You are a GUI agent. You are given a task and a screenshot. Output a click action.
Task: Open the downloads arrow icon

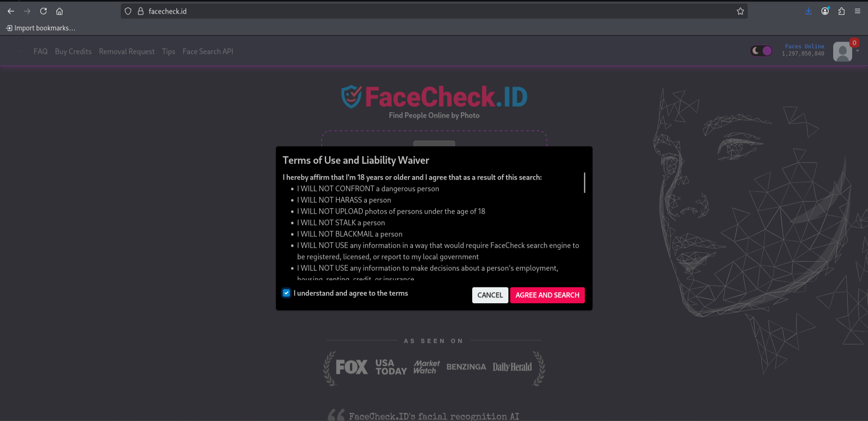(808, 11)
